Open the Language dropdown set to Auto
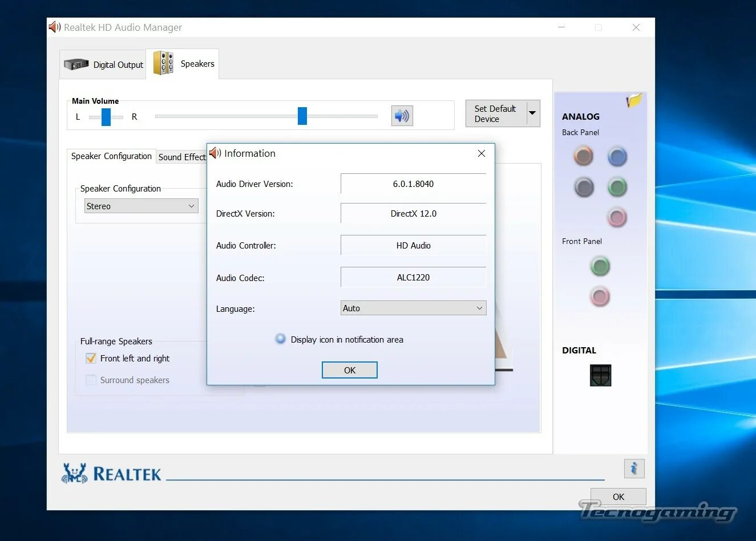 click(x=413, y=308)
